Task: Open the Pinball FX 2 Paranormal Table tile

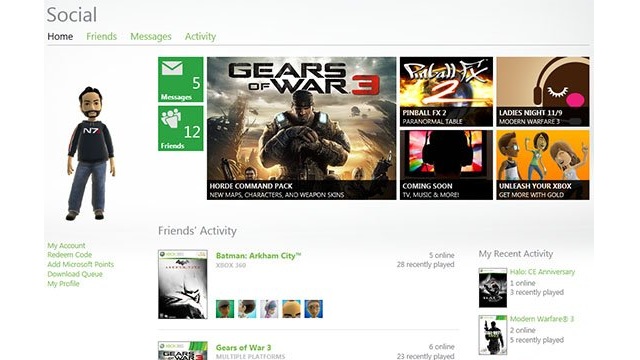Action: pyautogui.click(x=446, y=91)
